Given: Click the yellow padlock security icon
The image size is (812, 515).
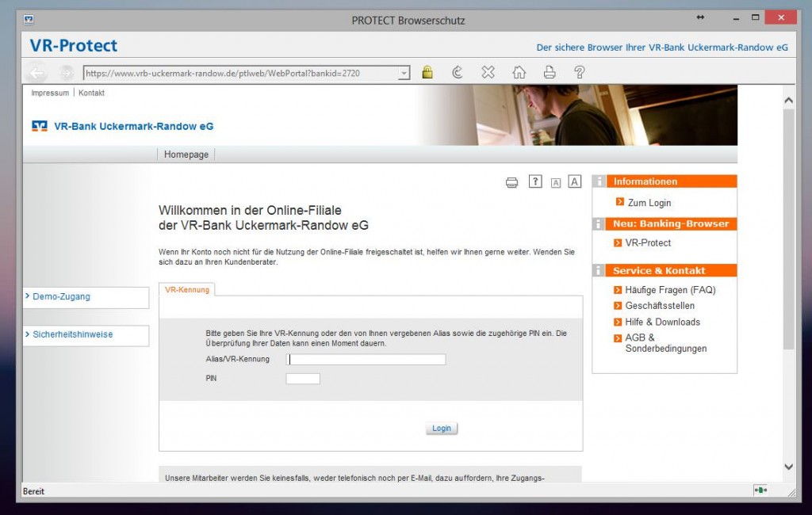Looking at the screenshot, I should 427,72.
